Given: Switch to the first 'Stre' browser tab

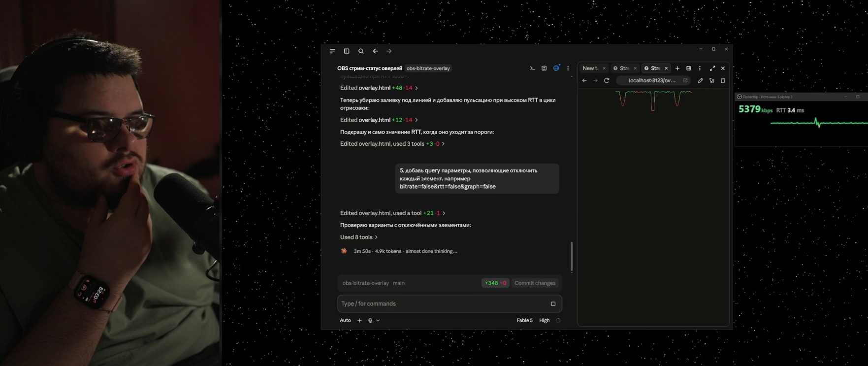Looking at the screenshot, I should (x=622, y=68).
